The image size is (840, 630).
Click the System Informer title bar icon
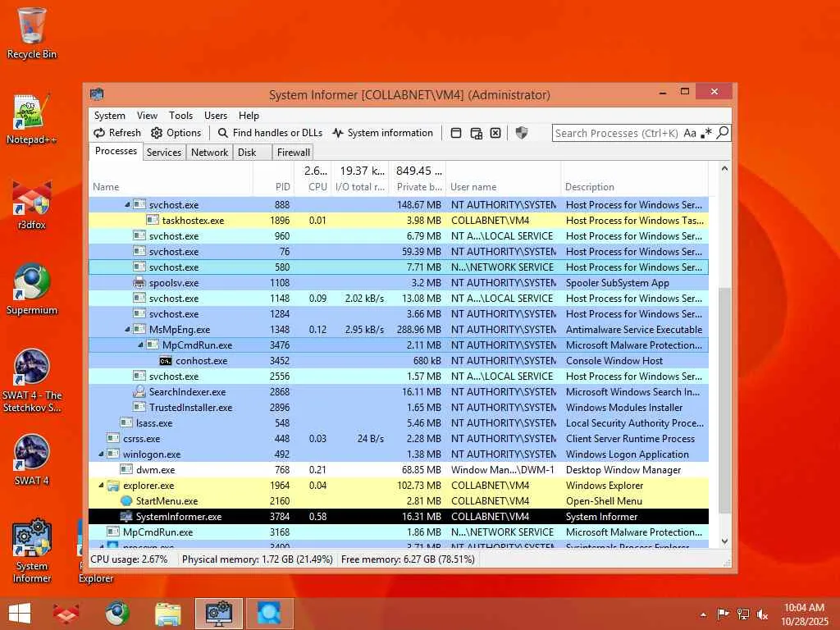coord(97,94)
